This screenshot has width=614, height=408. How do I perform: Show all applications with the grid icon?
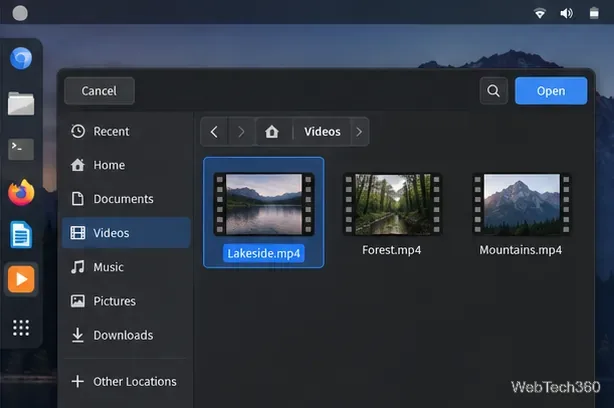(21, 328)
